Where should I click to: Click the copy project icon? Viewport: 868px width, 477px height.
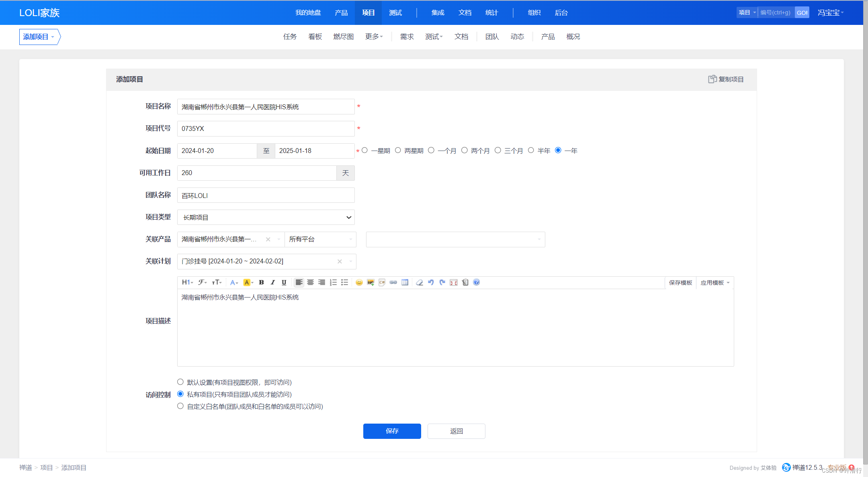click(712, 79)
